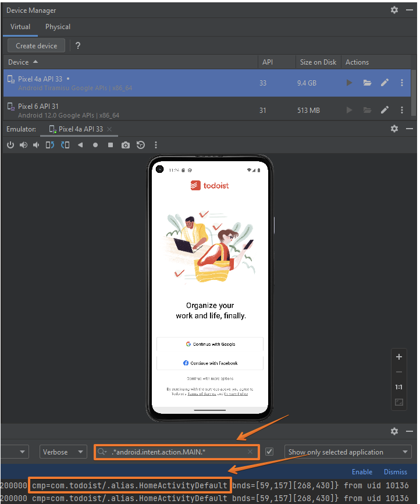
Task: Click the emulator power button
Action: (x=10, y=145)
